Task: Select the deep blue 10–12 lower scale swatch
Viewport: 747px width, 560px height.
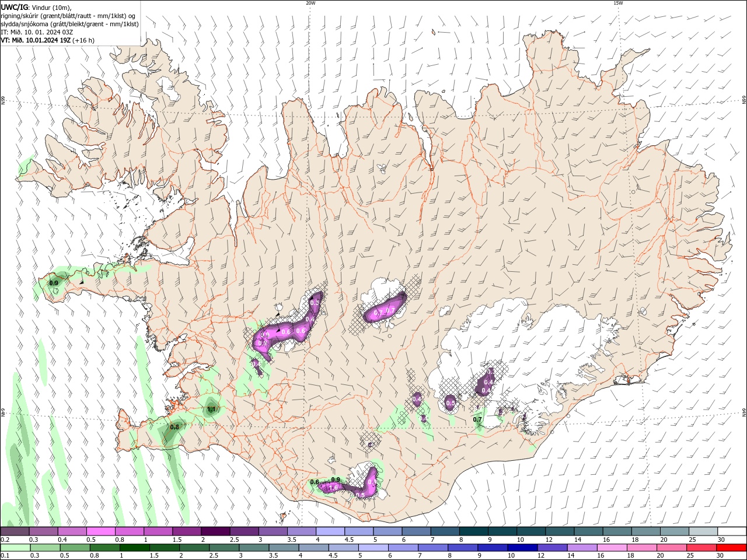Action: tap(522, 548)
